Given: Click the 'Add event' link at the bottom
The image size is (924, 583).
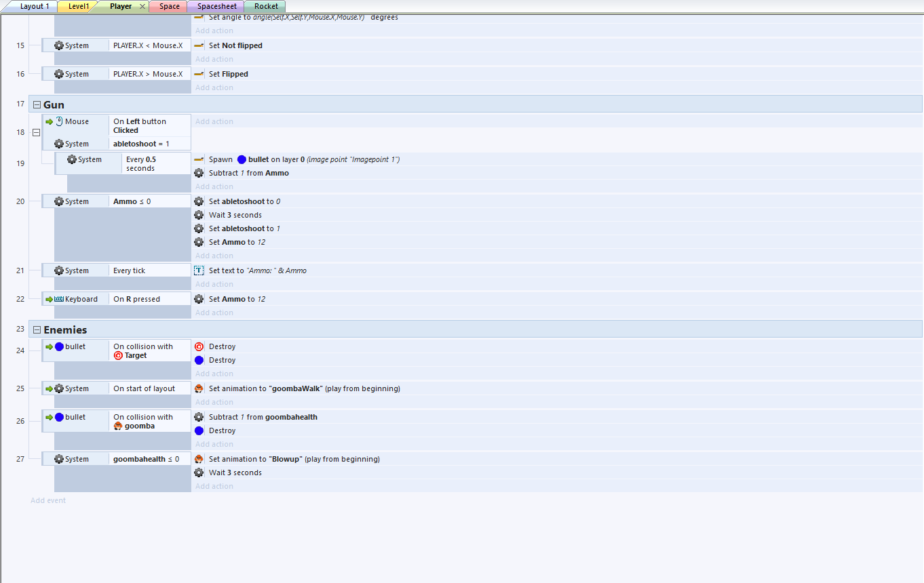Looking at the screenshot, I should pyautogui.click(x=48, y=500).
